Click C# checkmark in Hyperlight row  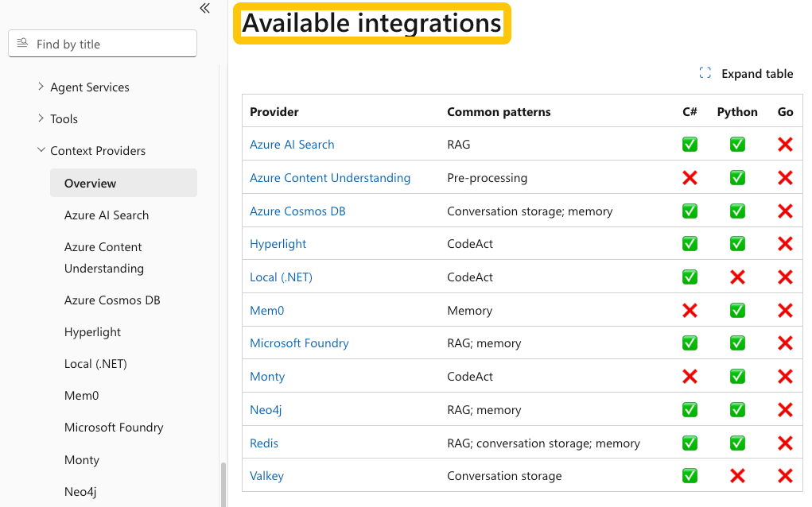[690, 244]
